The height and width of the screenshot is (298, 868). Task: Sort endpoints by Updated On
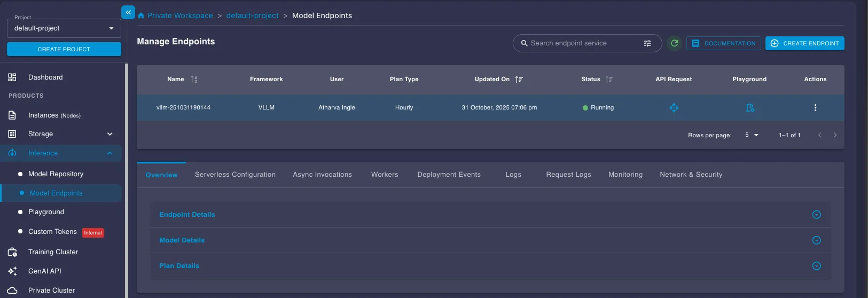pyautogui.click(x=519, y=80)
